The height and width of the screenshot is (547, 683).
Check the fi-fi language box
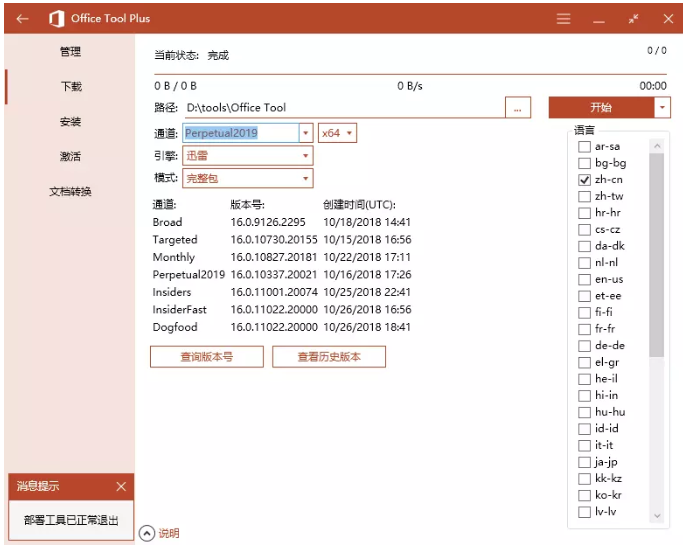coord(584,313)
